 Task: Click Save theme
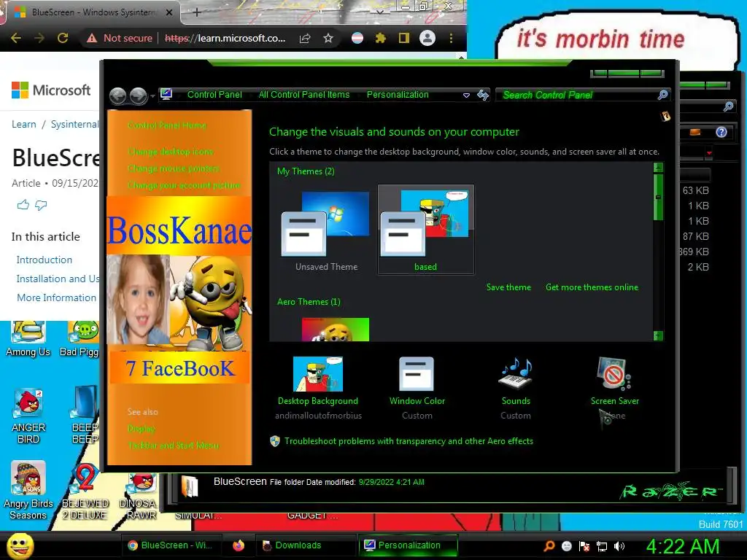508,287
